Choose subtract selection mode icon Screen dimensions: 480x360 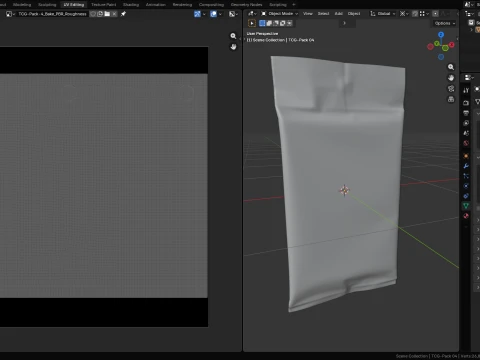pyautogui.click(x=276, y=23)
